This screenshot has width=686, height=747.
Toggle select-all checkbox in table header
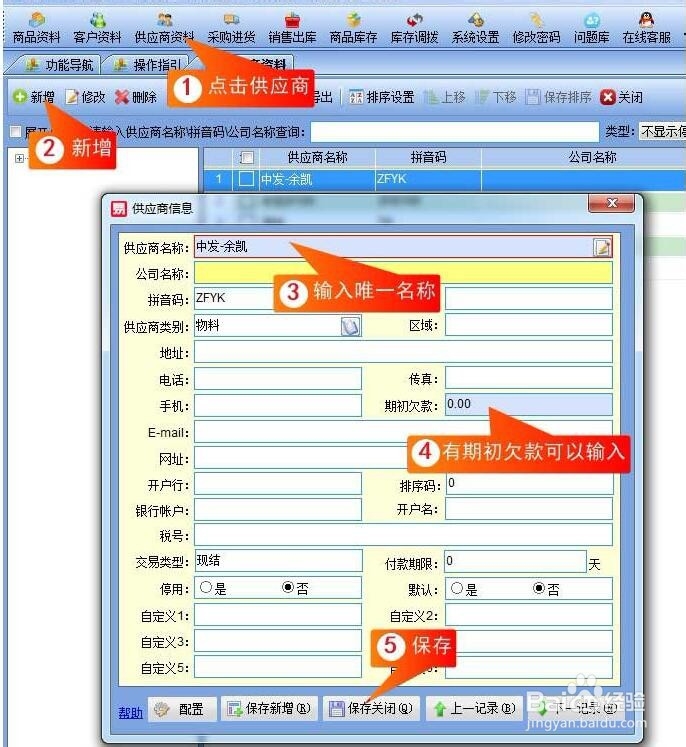[246, 157]
